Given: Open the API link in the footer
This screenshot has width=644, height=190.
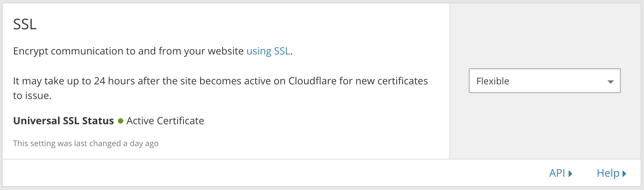Looking at the screenshot, I should [557, 173].
